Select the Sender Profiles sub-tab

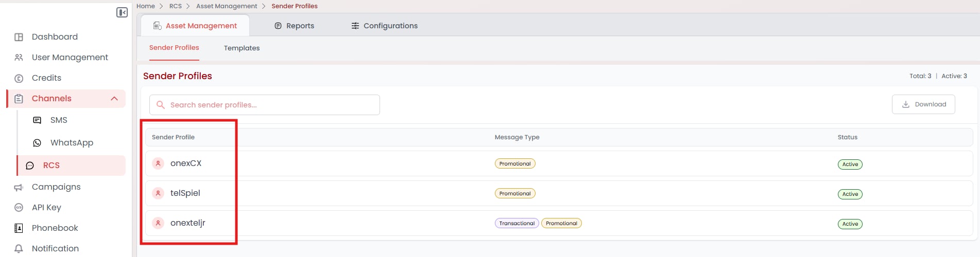[x=174, y=48]
